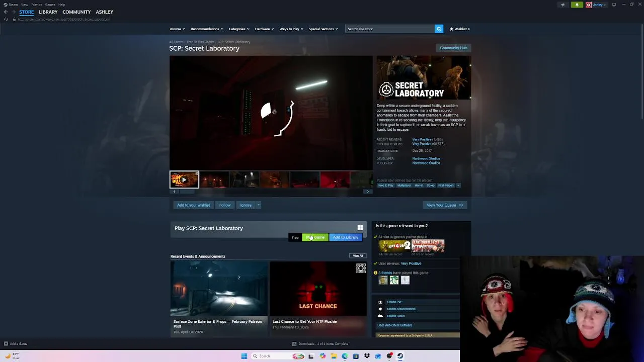The height and width of the screenshot is (362, 644).
Task: Click Add a Game
Action: point(16,344)
